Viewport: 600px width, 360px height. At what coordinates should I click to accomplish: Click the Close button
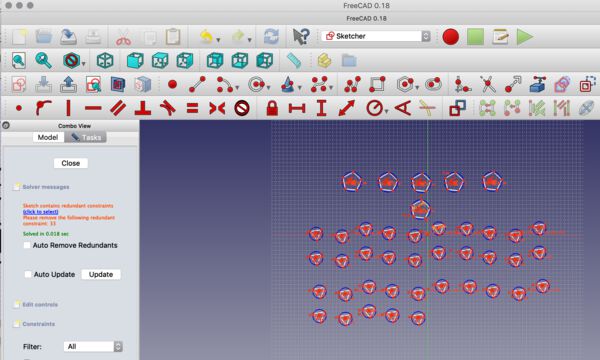pyautogui.click(x=71, y=163)
